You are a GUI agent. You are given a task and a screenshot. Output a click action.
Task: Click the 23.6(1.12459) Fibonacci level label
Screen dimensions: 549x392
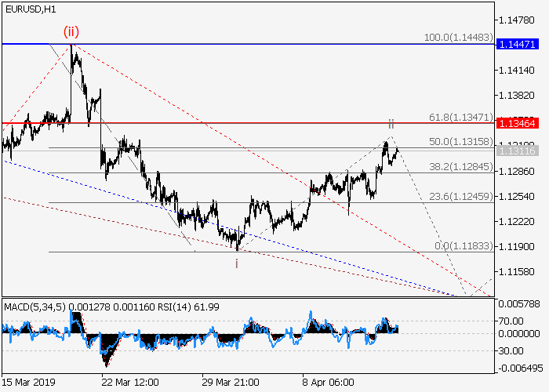(460, 197)
